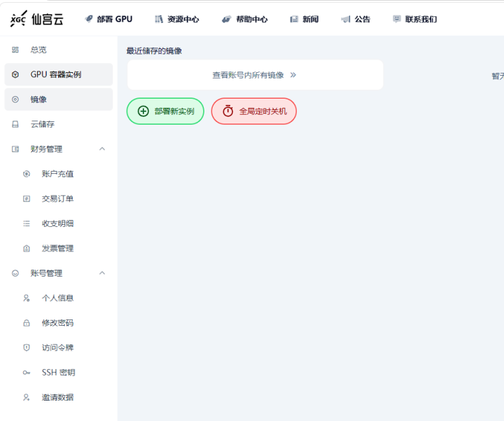Viewport: 504px width, 421px height.
Task: Click the 云储存 storage icon
Action: point(15,125)
